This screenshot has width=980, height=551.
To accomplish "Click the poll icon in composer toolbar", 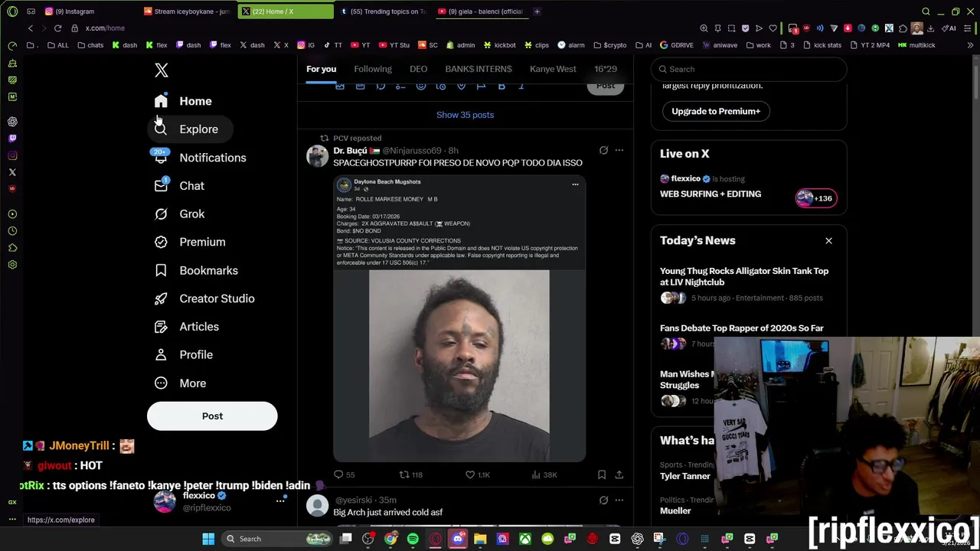I will [400, 86].
